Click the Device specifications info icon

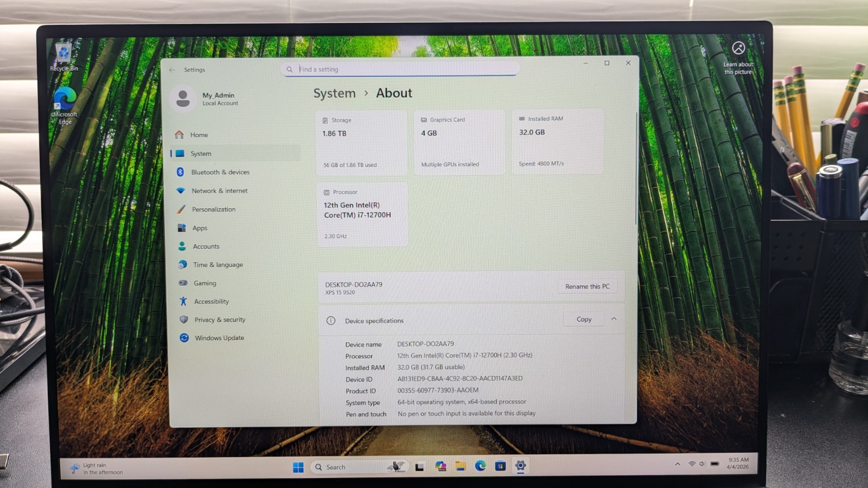point(331,320)
